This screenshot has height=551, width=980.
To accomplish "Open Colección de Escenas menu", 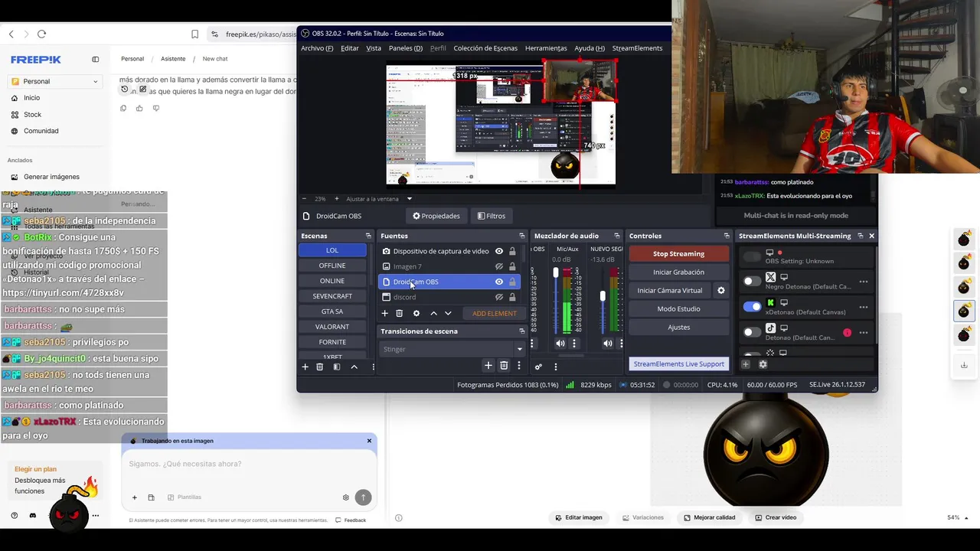I will pos(485,48).
